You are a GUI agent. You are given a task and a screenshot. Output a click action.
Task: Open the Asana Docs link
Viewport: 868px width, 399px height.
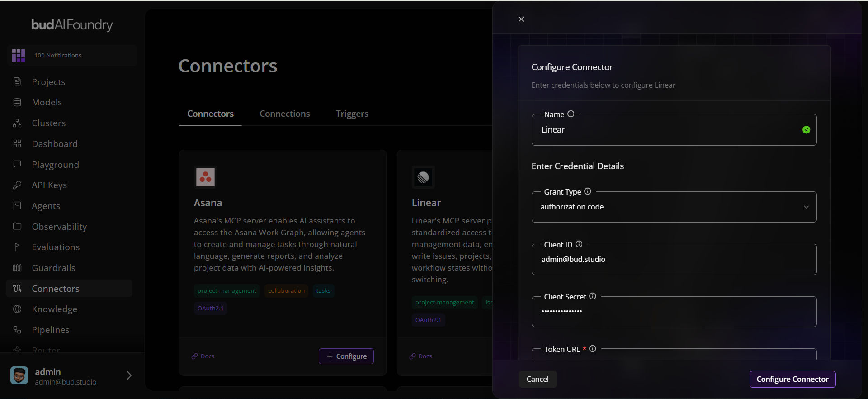tap(203, 356)
